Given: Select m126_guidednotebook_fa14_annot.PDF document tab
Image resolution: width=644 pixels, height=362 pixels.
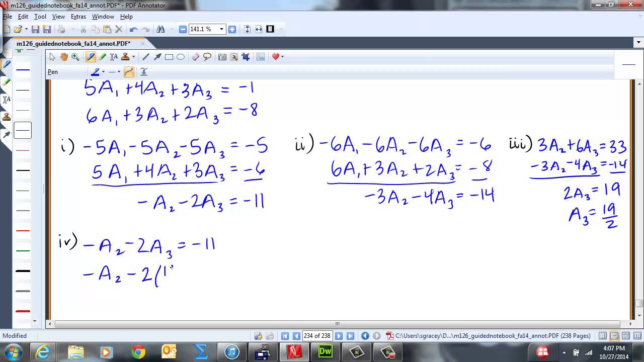Looking at the screenshot, I should click(73, 44).
